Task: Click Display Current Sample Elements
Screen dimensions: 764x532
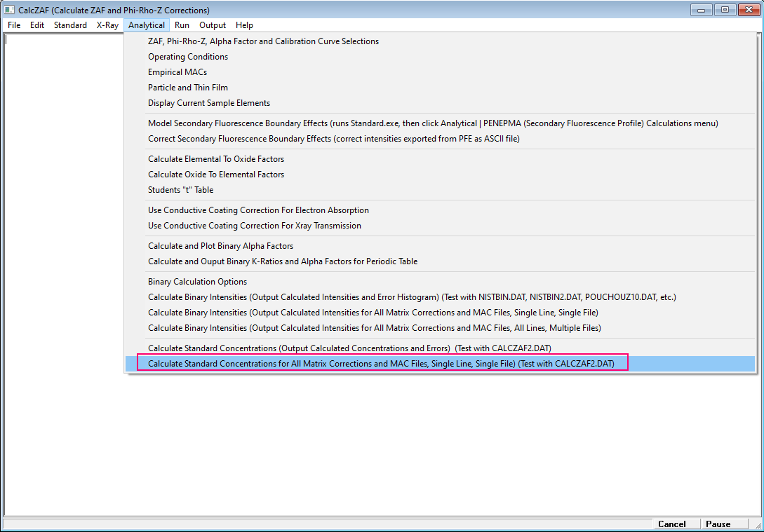Action: pos(209,103)
